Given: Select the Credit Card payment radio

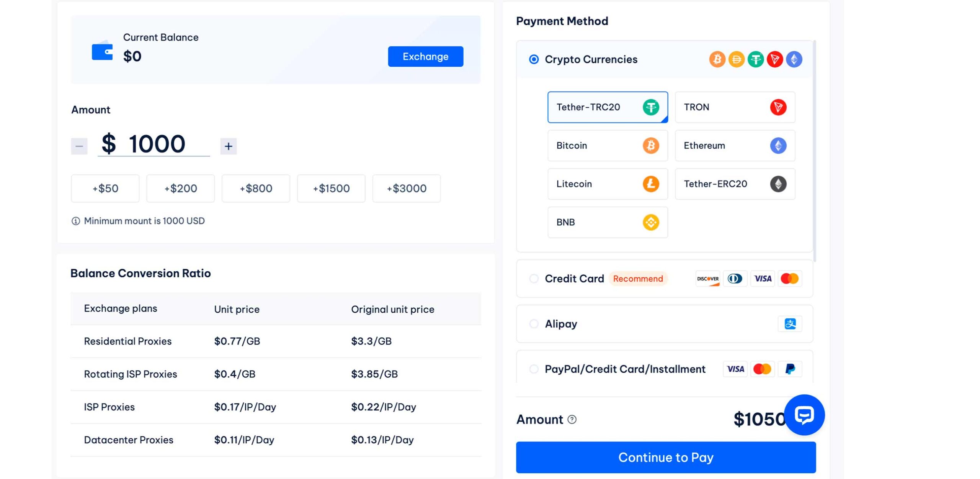Looking at the screenshot, I should coord(534,279).
